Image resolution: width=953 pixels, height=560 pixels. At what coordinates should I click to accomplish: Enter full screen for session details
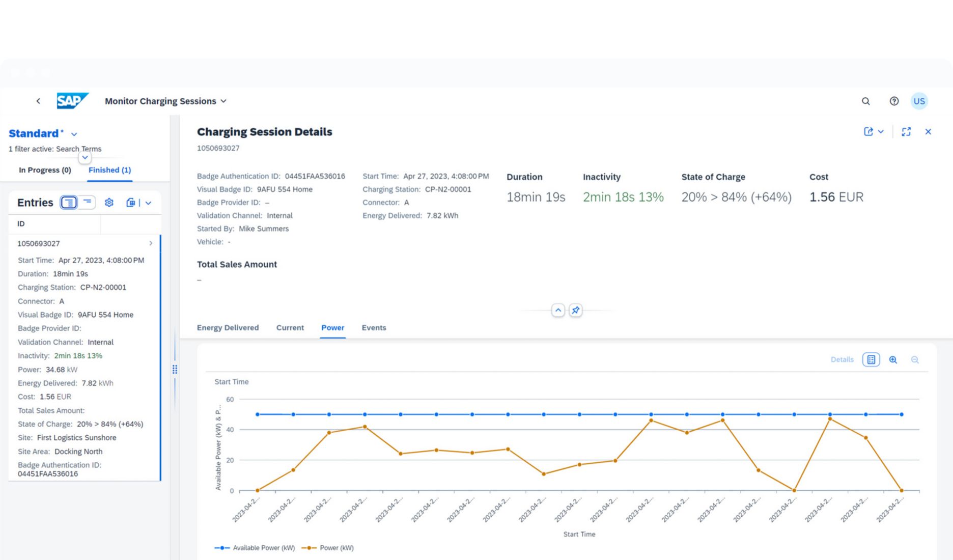pyautogui.click(x=906, y=132)
